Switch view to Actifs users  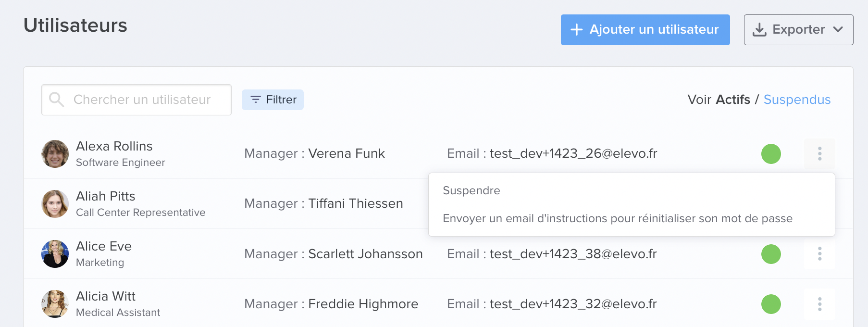click(x=733, y=100)
